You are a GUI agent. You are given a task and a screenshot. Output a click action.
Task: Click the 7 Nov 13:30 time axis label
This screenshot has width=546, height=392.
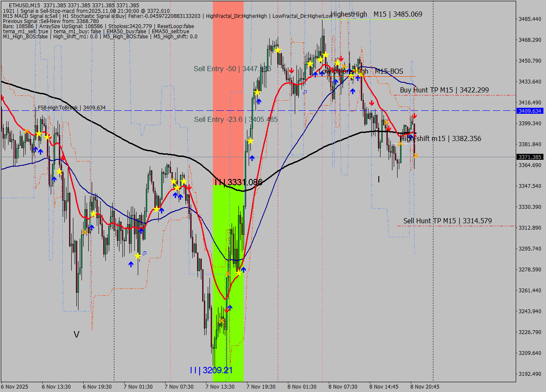pyautogui.click(x=220, y=386)
